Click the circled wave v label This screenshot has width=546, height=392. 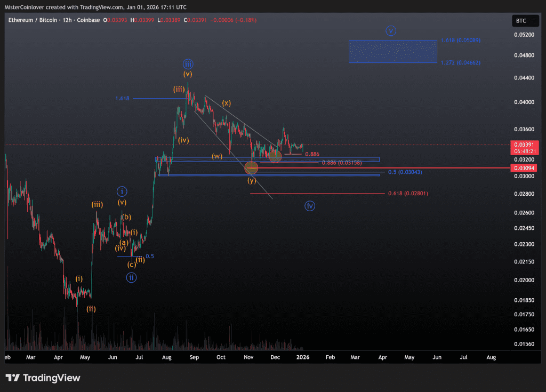coord(391,31)
